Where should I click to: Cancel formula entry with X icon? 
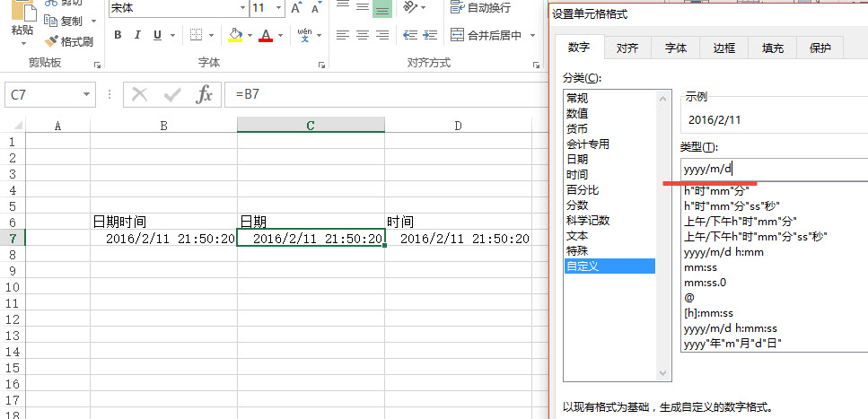tap(139, 95)
